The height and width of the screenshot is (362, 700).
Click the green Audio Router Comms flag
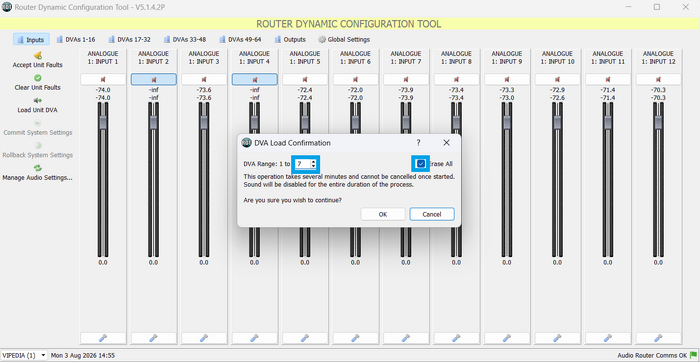click(x=693, y=355)
